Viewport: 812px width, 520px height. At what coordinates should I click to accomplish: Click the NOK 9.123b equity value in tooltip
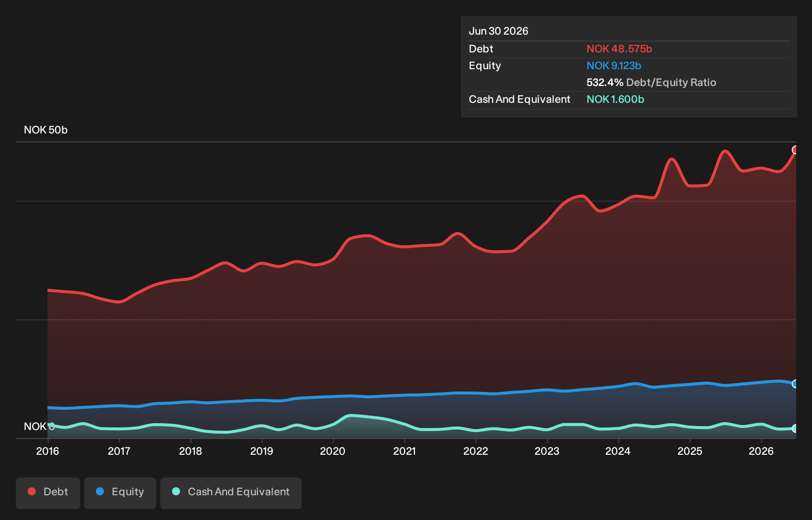614,66
